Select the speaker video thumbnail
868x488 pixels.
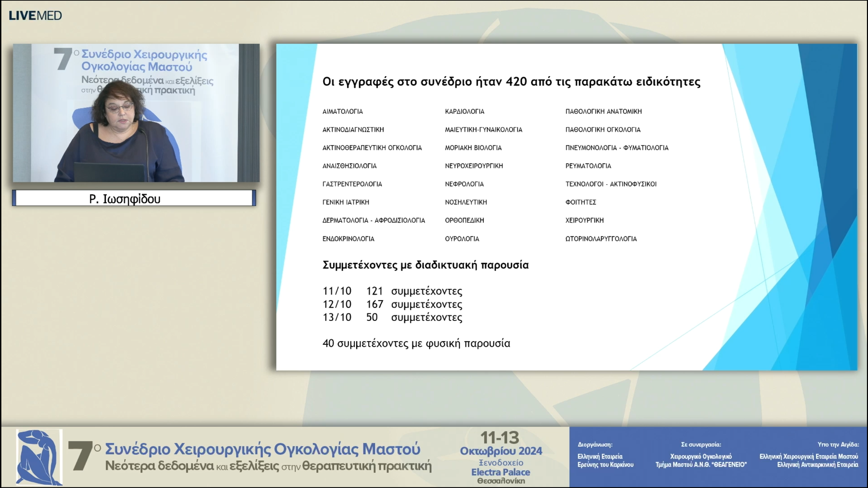pyautogui.click(x=136, y=113)
